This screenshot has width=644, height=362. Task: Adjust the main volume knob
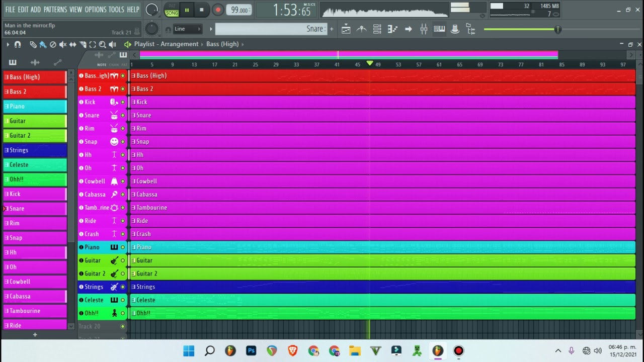(x=151, y=10)
